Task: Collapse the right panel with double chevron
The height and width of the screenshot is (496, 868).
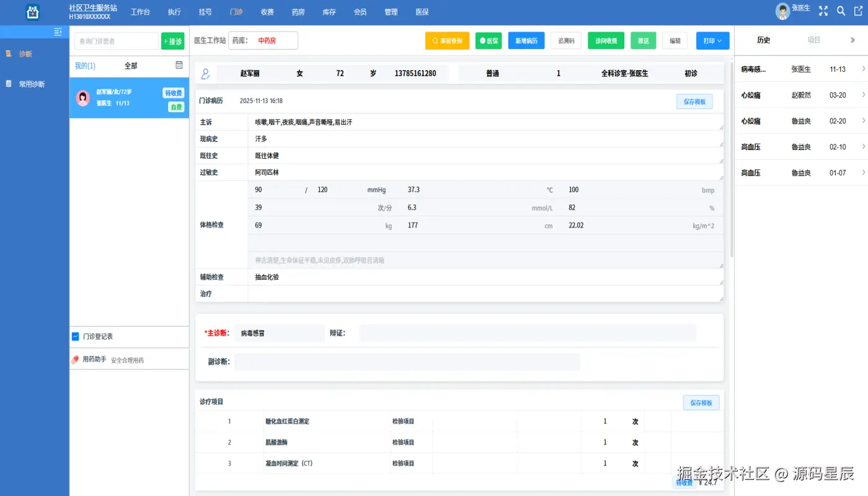Action: [x=852, y=40]
